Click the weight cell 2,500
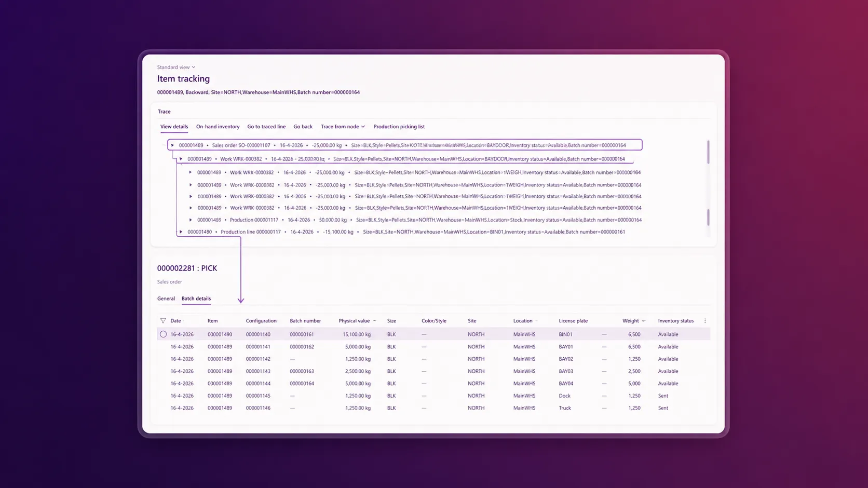 click(x=634, y=371)
